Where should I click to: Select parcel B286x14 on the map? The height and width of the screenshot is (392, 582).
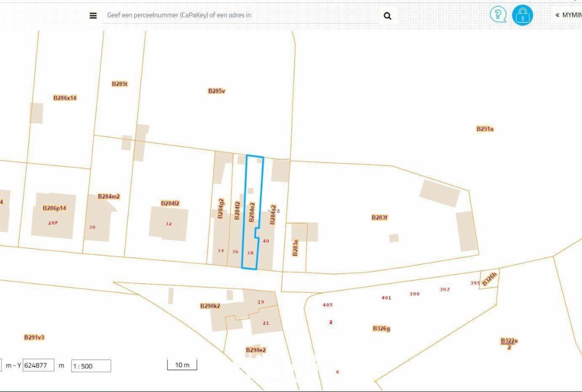[65, 98]
